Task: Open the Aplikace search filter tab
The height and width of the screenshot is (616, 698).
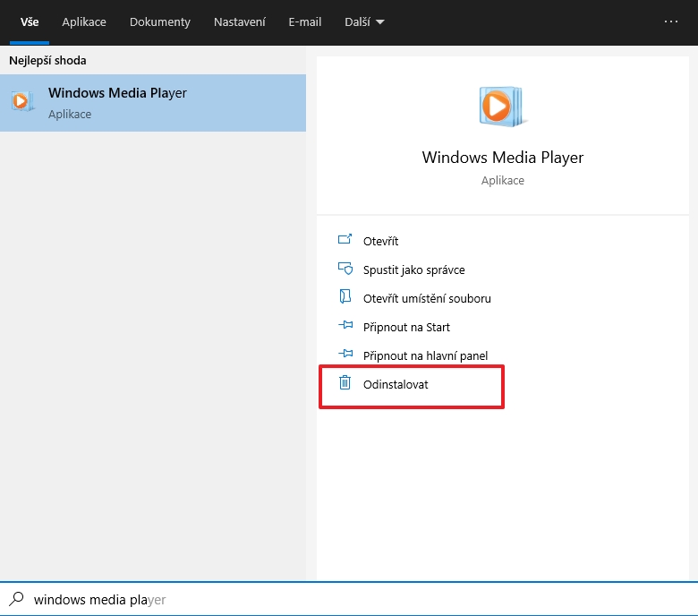Action: click(x=84, y=21)
